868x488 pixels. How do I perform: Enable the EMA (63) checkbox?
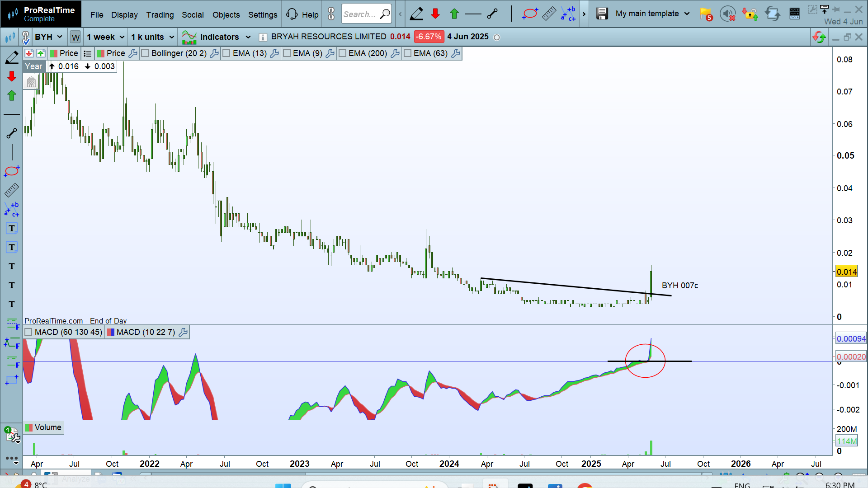[x=407, y=53]
